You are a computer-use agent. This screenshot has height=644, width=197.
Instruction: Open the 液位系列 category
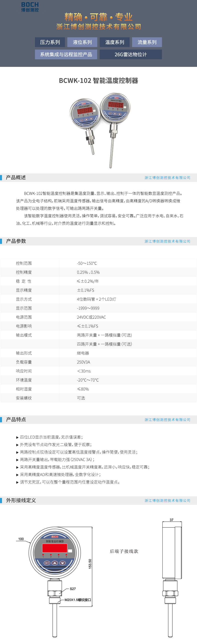tap(82, 42)
